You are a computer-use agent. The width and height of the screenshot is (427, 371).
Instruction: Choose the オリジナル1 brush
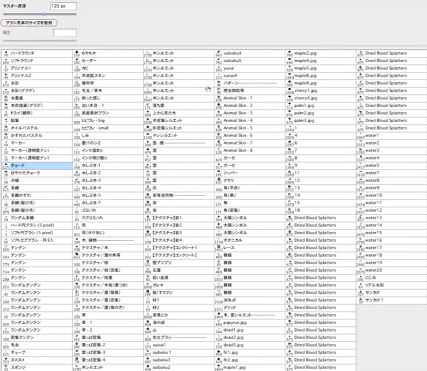(x=37, y=68)
